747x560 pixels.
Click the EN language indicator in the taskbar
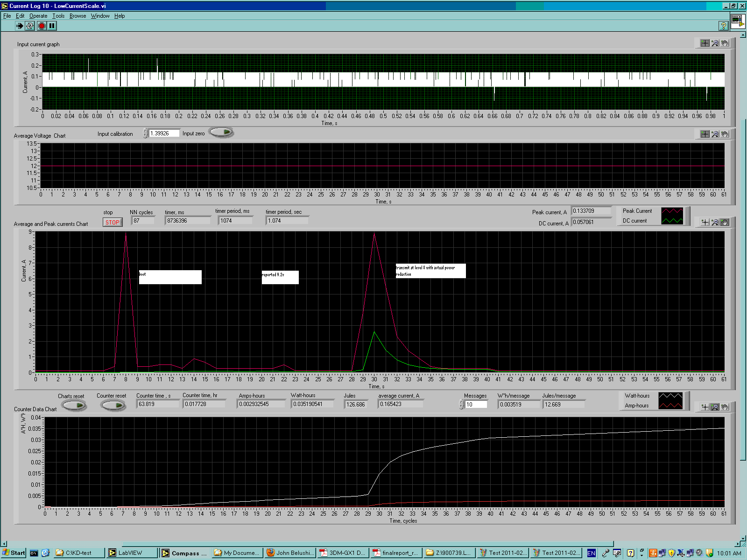592,553
